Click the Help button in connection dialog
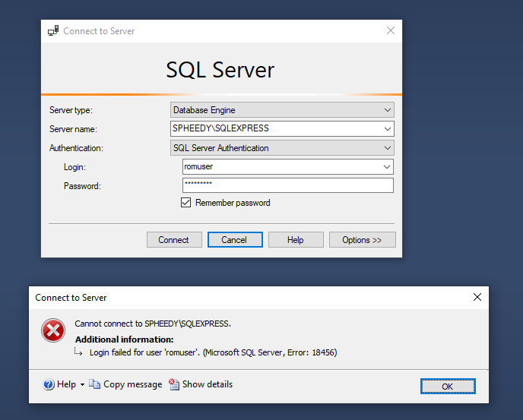 [x=296, y=240]
